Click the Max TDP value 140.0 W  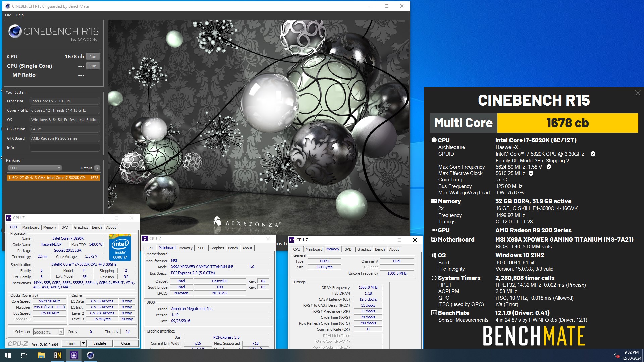(x=96, y=245)
